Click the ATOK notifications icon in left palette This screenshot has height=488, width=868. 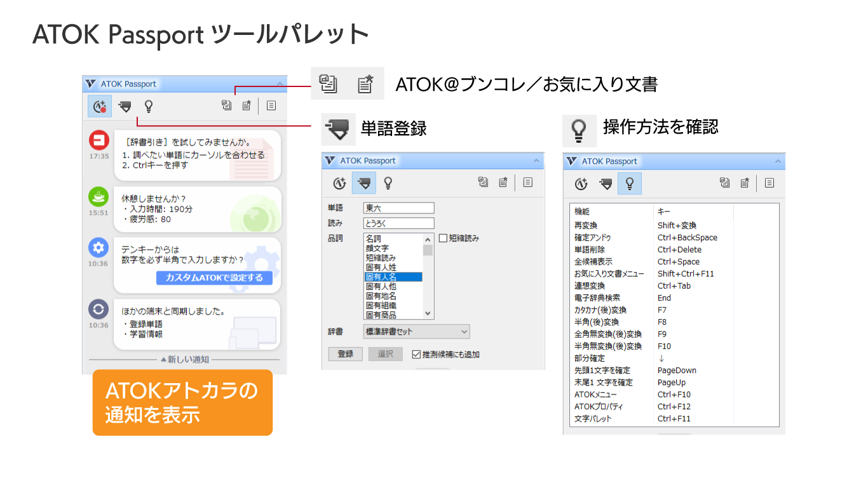99,106
